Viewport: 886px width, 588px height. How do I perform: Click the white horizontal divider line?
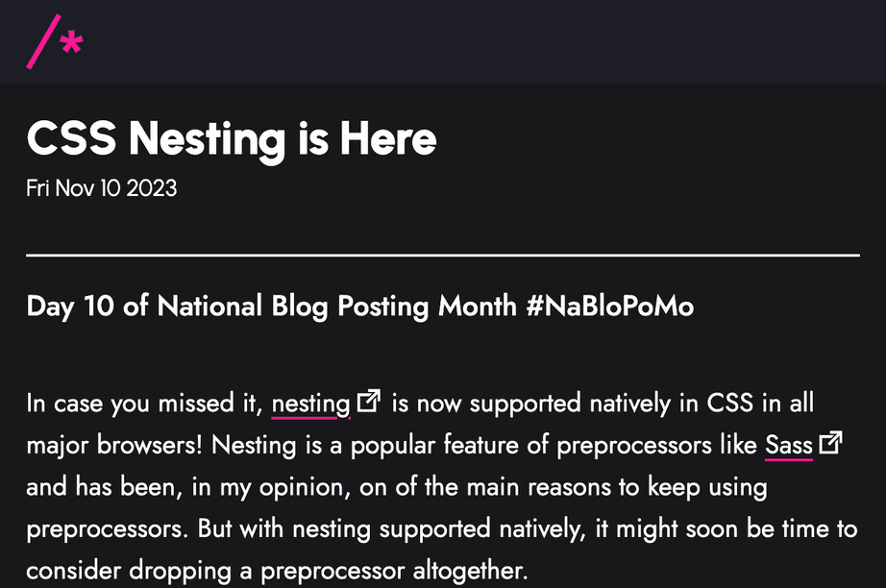pos(443,256)
